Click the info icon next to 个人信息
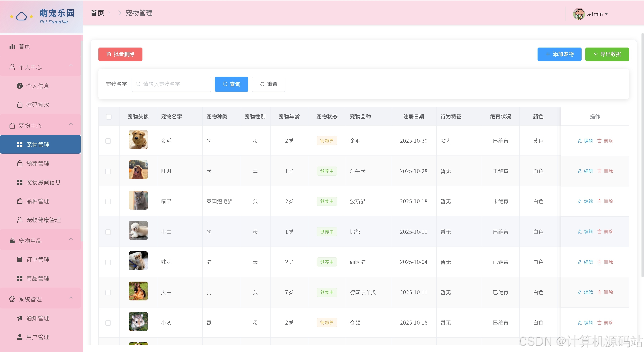 [x=20, y=86]
